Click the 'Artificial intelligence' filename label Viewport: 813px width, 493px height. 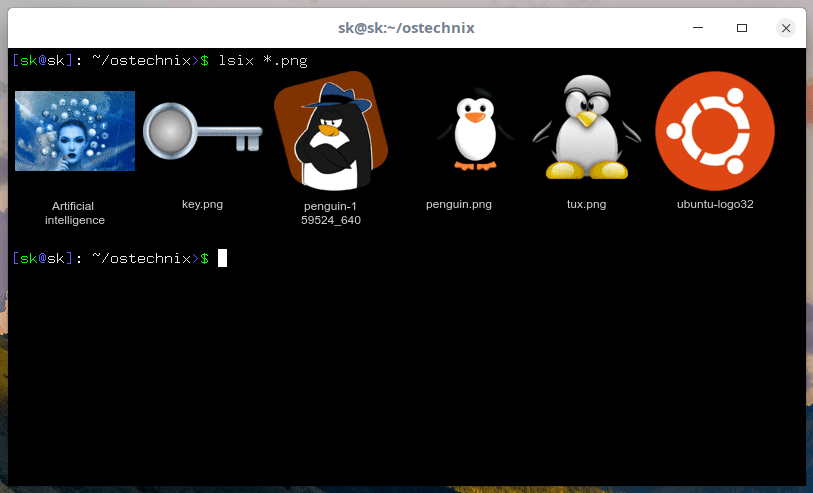[x=75, y=213]
